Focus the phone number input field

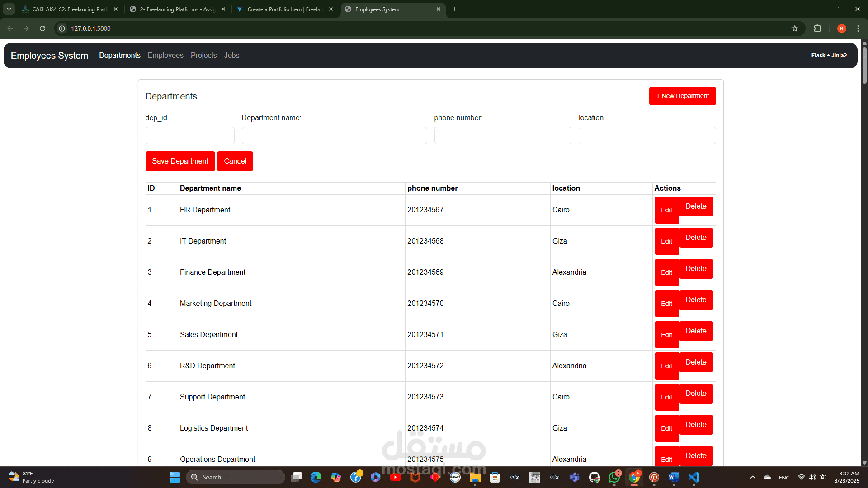click(503, 136)
